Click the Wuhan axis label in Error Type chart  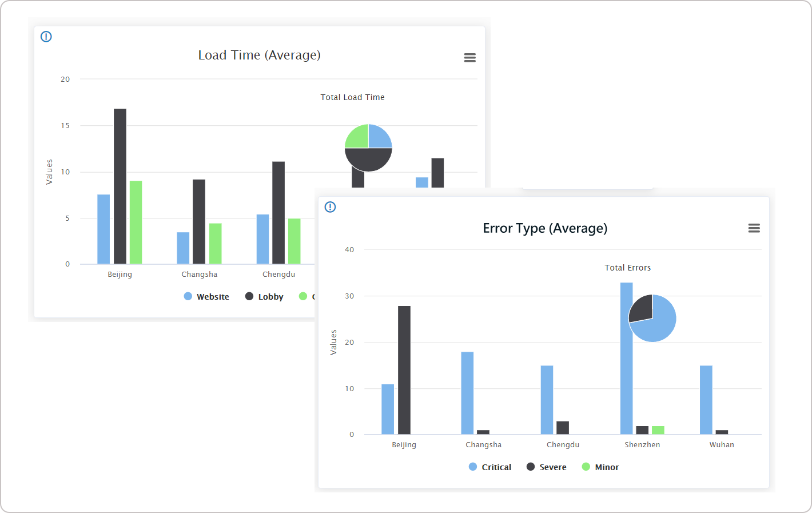pos(722,444)
